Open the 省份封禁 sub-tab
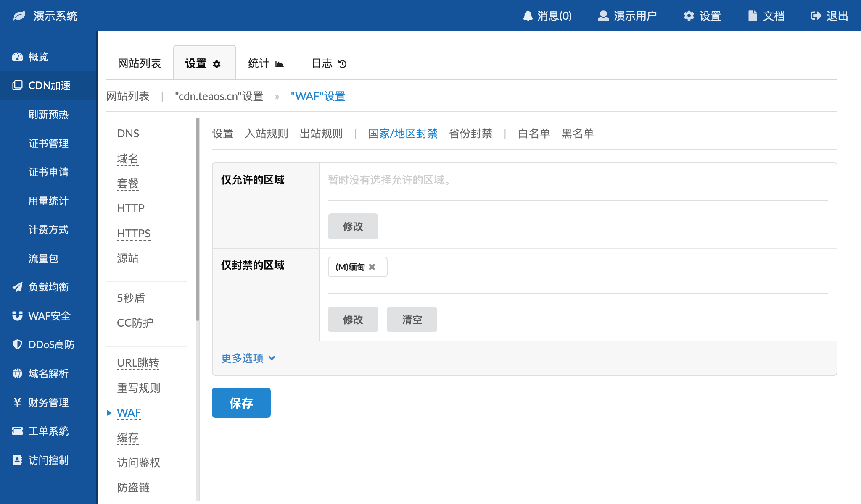The height and width of the screenshot is (504, 861). (470, 134)
